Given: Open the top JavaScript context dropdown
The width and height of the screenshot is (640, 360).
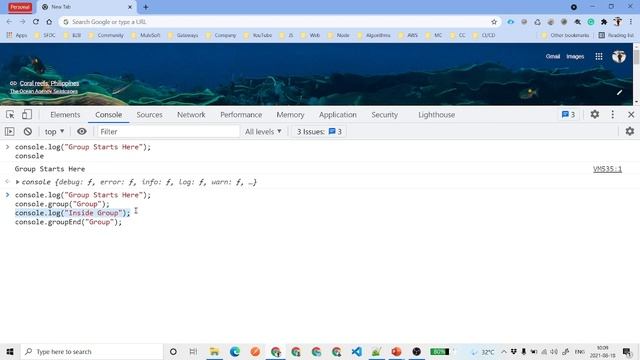Looking at the screenshot, I should pyautogui.click(x=54, y=131).
